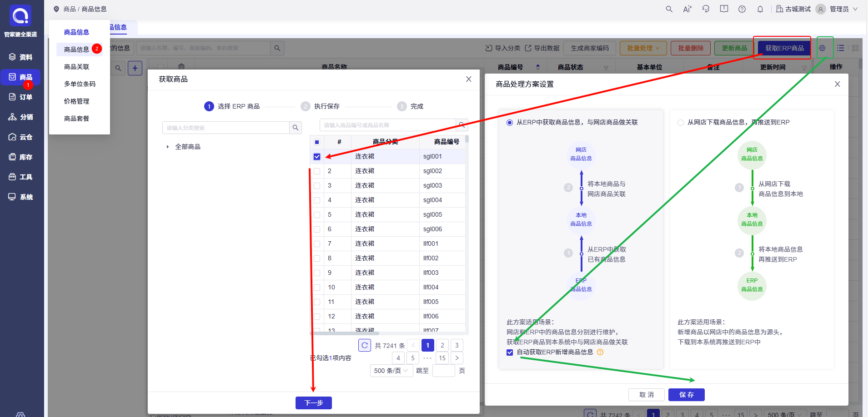Sort by 商品编号 column arrows
The height and width of the screenshot is (417, 868).
pos(538,67)
